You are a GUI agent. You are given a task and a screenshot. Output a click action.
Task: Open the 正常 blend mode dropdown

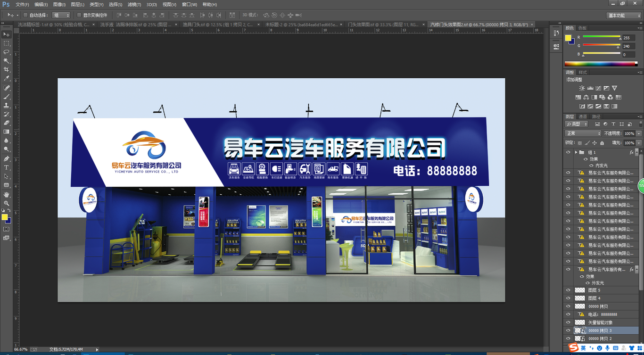(x=583, y=133)
